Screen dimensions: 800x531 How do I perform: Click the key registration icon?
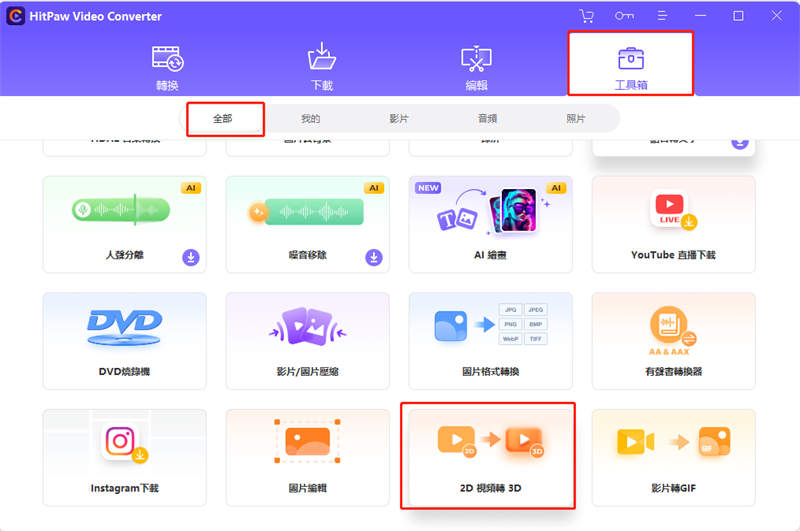(x=624, y=16)
